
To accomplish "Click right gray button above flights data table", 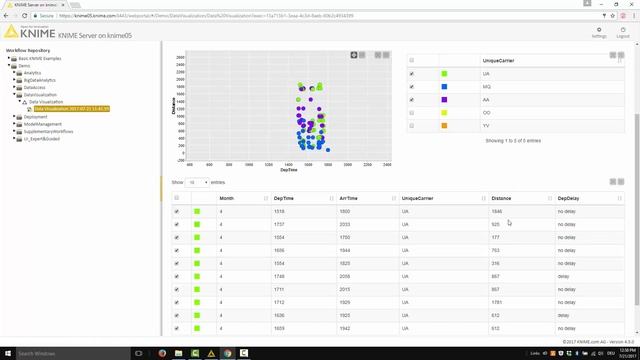I will point(621,181).
